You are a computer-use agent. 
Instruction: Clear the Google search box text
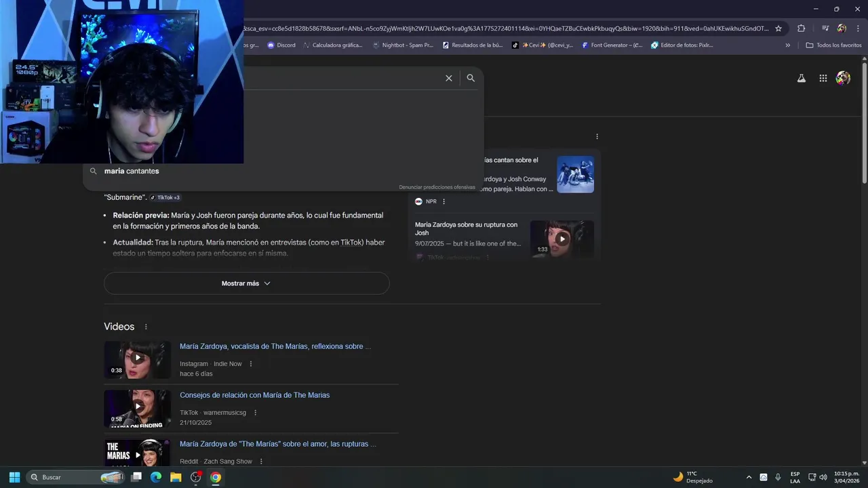tap(448, 78)
